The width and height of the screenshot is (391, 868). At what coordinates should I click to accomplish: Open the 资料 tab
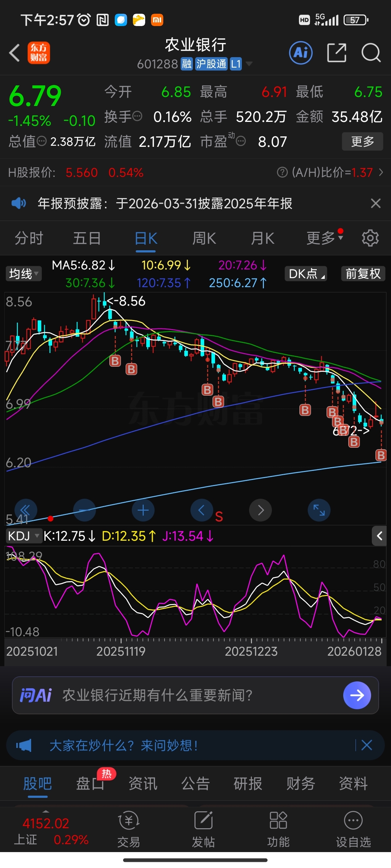353,784
